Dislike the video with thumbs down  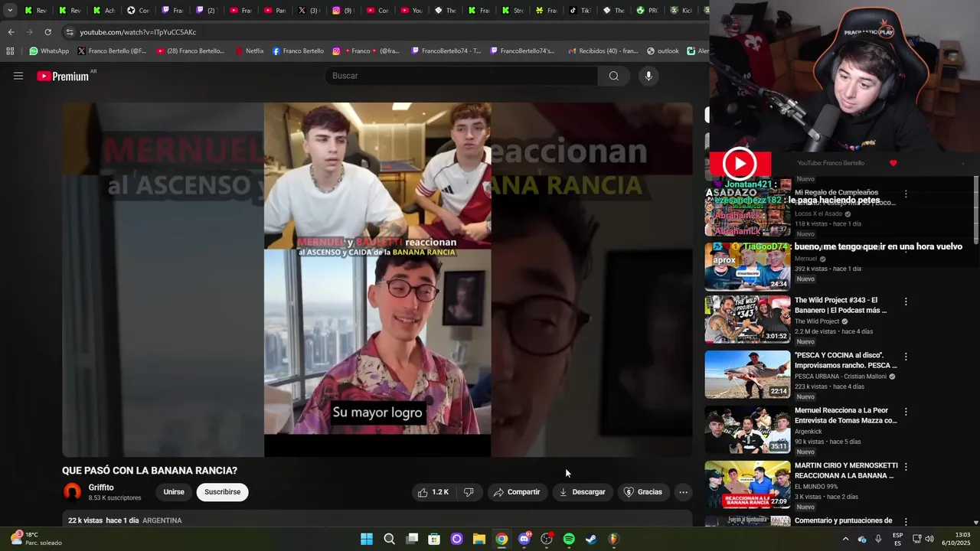coord(469,492)
